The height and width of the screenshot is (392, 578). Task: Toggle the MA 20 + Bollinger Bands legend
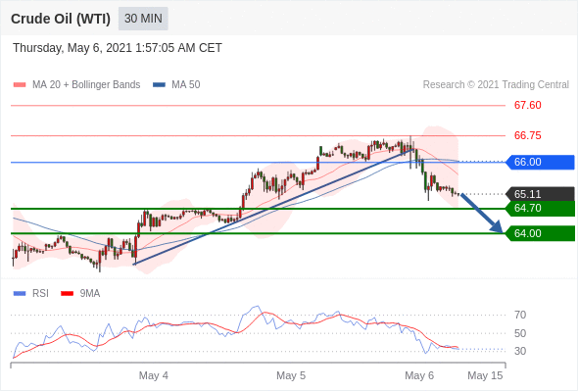(x=76, y=85)
